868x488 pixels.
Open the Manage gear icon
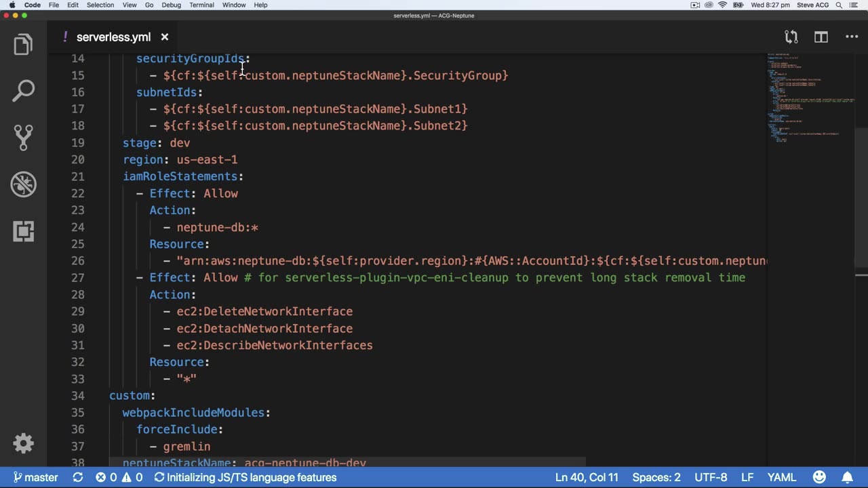point(23,443)
